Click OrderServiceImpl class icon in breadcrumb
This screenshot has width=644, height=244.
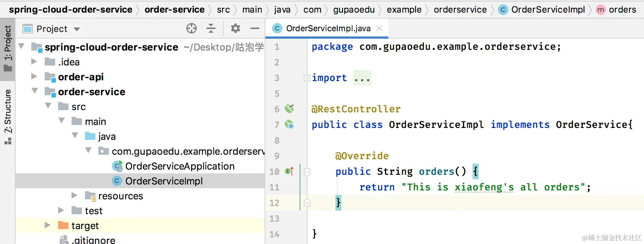coord(503,10)
